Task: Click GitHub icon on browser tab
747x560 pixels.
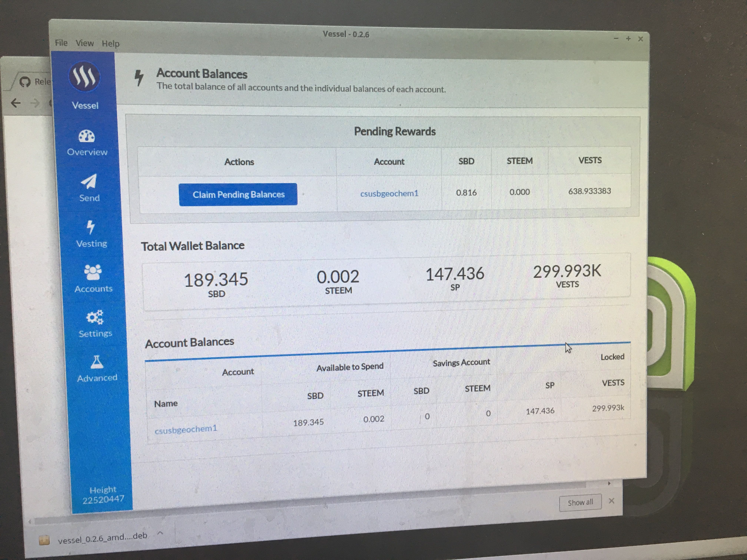Action: click(25, 82)
